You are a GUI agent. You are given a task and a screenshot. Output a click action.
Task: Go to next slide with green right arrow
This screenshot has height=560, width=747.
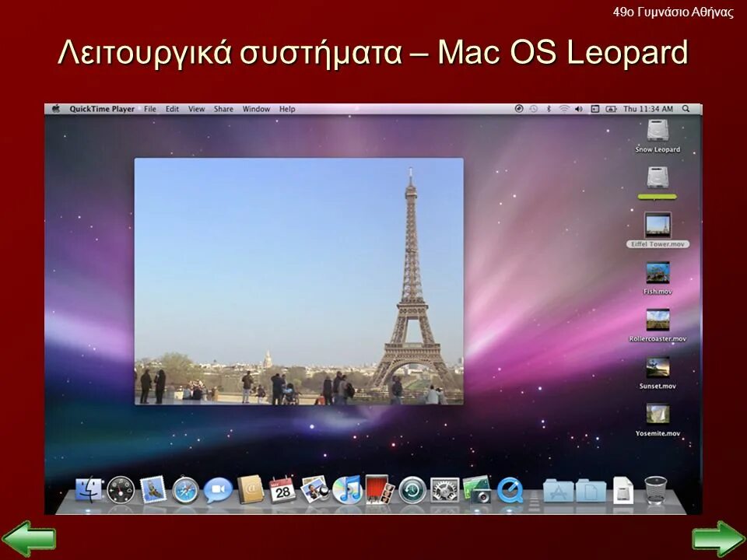coord(718,538)
